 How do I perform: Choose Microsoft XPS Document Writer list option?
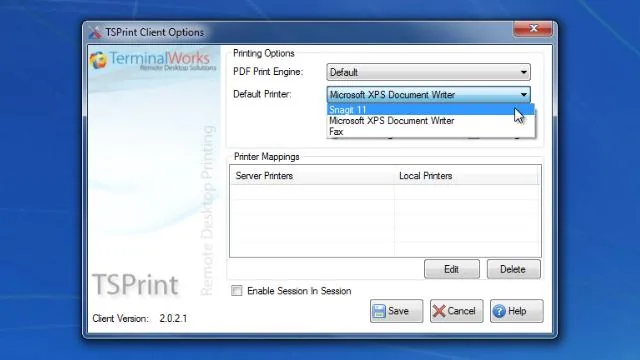pos(431,121)
